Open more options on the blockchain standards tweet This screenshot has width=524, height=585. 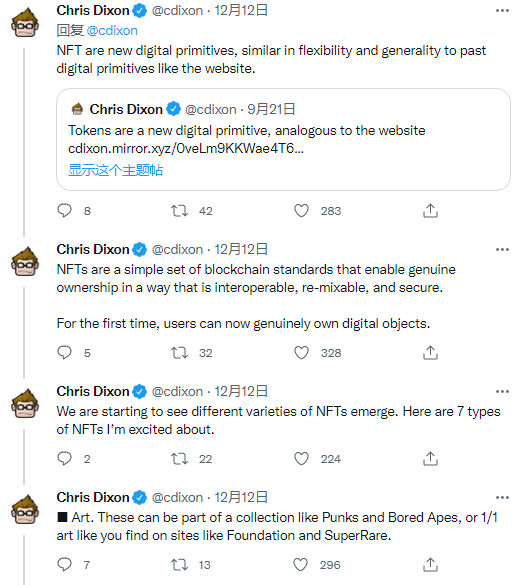[x=502, y=249]
